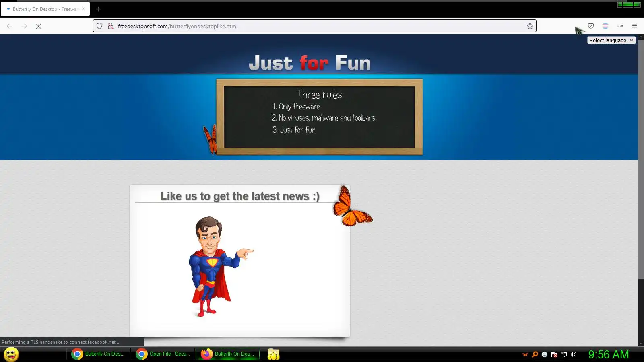Click the Three rules chalkboard banner
Viewport: 644px width, 362px height.
320,117
